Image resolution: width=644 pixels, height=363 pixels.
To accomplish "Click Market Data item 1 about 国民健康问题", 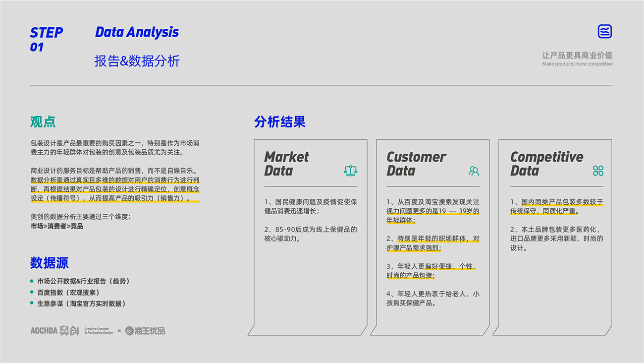I will coord(311,206).
